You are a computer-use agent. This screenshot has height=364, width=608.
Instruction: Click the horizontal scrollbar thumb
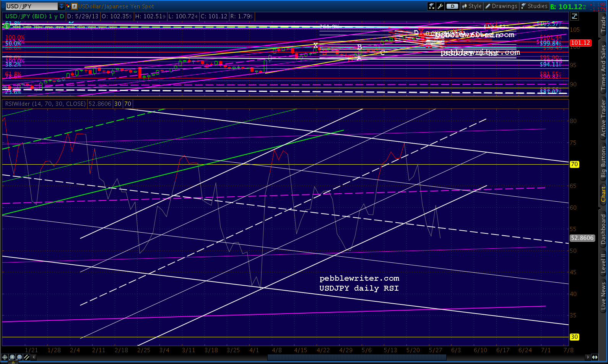[357, 357]
